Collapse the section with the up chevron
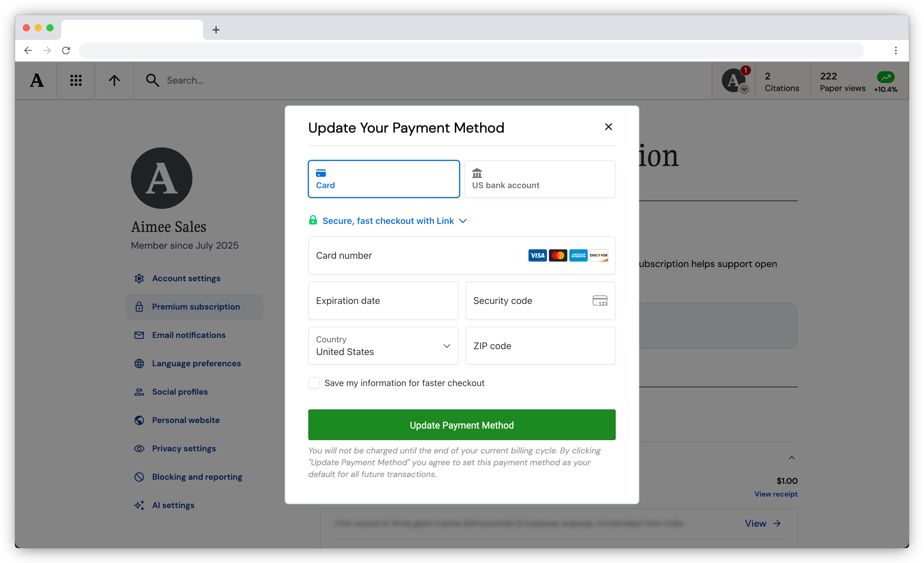The width and height of the screenshot is (924, 563). tap(792, 458)
